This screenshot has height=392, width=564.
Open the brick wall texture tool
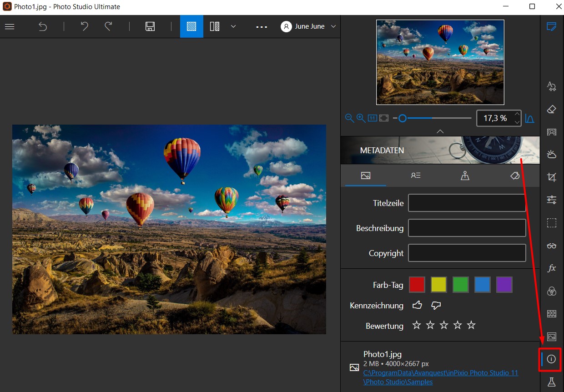click(552, 314)
